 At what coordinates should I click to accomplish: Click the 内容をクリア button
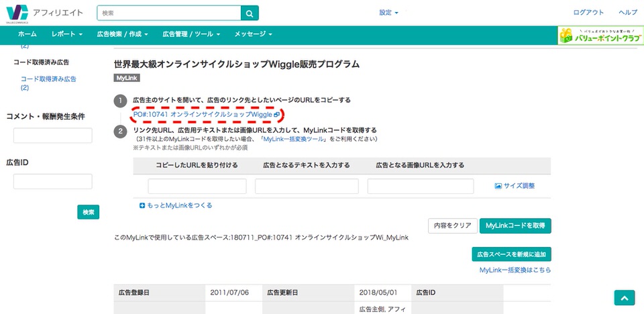click(453, 225)
